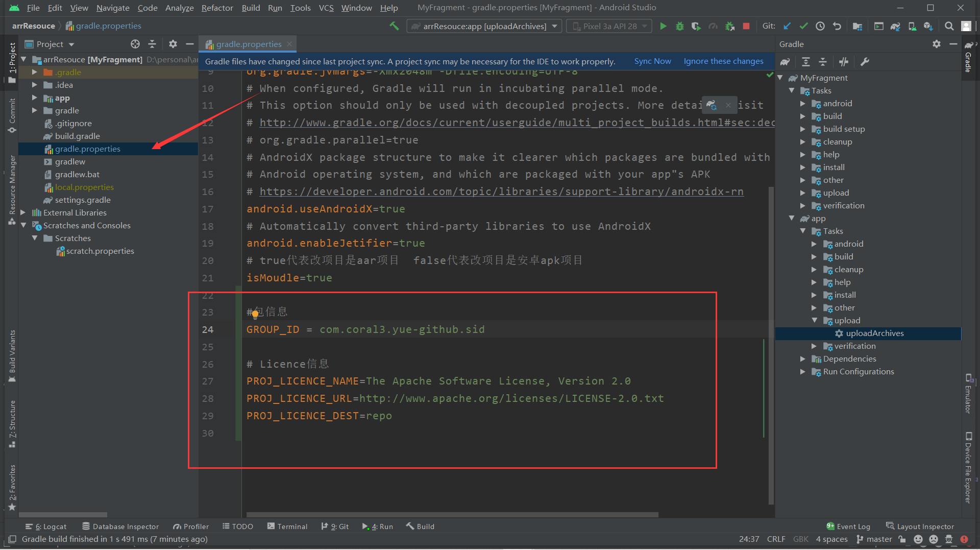Start debugging with the bug icon
980x550 pixels.
(x=679, y=26)
